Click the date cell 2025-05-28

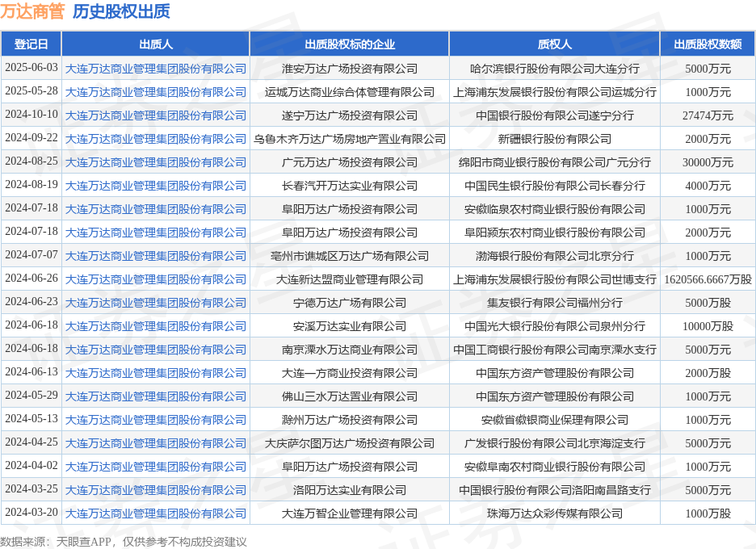tap(31, 91)
